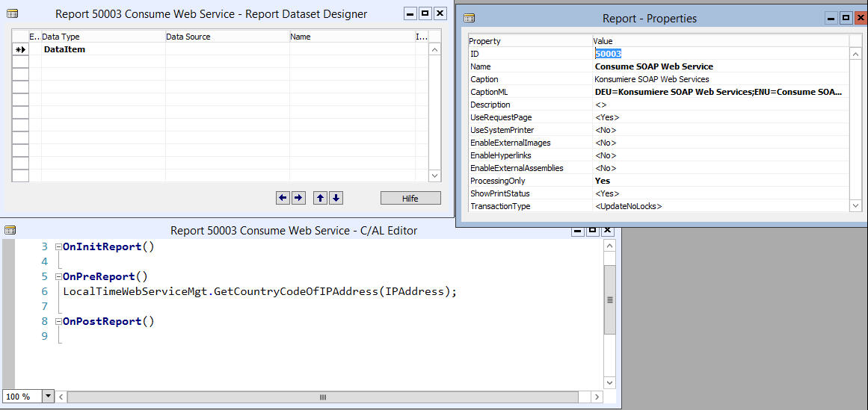
Task: Click the Name column header in Dataset Designer
Action: pyautogui.click(x=352, y=37)
